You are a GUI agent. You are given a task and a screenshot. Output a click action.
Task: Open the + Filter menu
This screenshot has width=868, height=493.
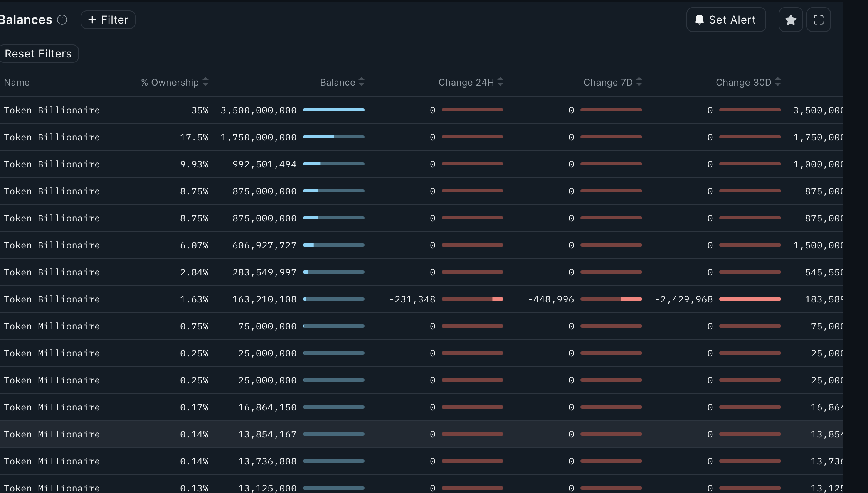coord(108,20)
